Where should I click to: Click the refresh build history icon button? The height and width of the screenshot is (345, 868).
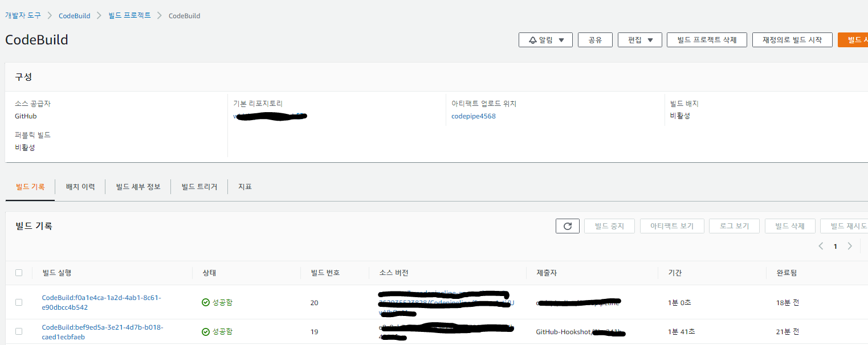(x=567, y=226)
